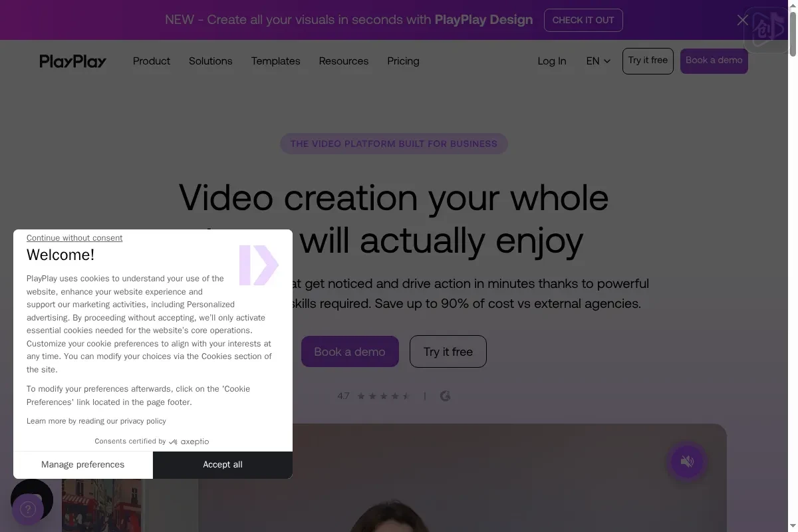Image resolution: width=798 pixels, height=532 pixels.
Task: Click the PlayPlay logo in header
Action: pyautogui.click(x=72, y=61)
